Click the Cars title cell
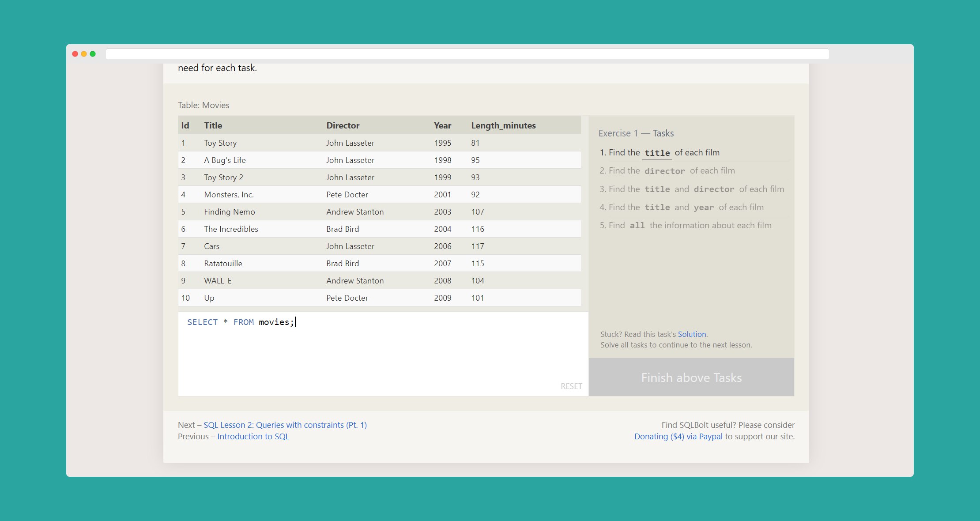 [211, 246]
